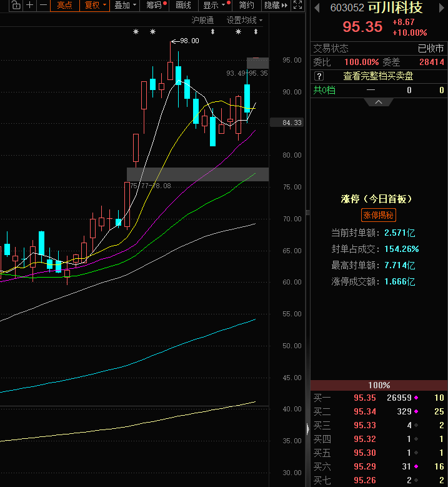
Task: Toggle the 亮点 highlights button
Action: 64,5
